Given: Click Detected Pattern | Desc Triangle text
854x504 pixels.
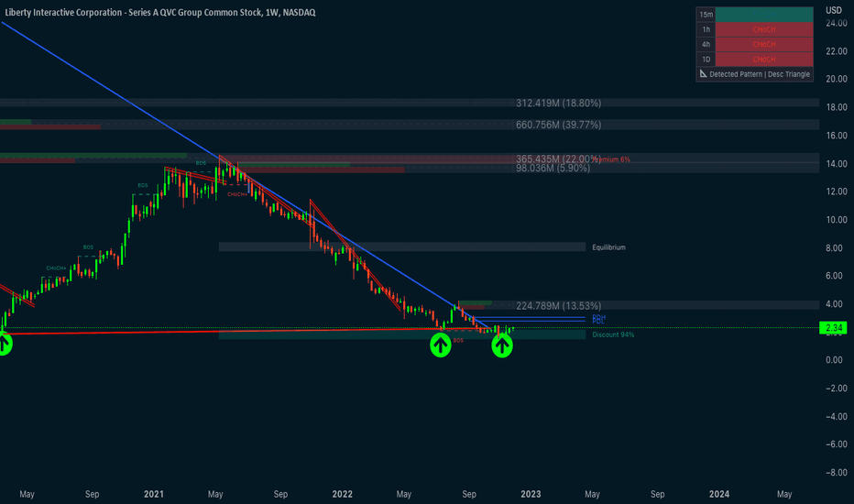Looking at the screenshot, I should [x=760, y=74].
